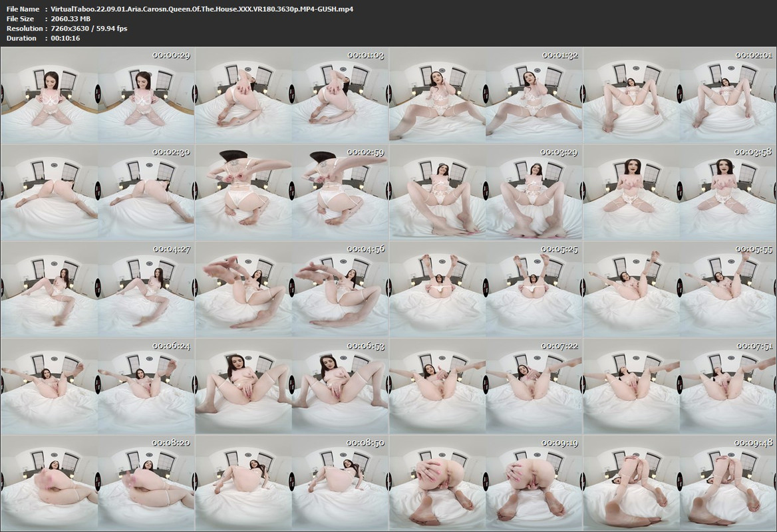Select the frame stamped 00:07:51
The image size is (777, 532).
tap(680, 386)
